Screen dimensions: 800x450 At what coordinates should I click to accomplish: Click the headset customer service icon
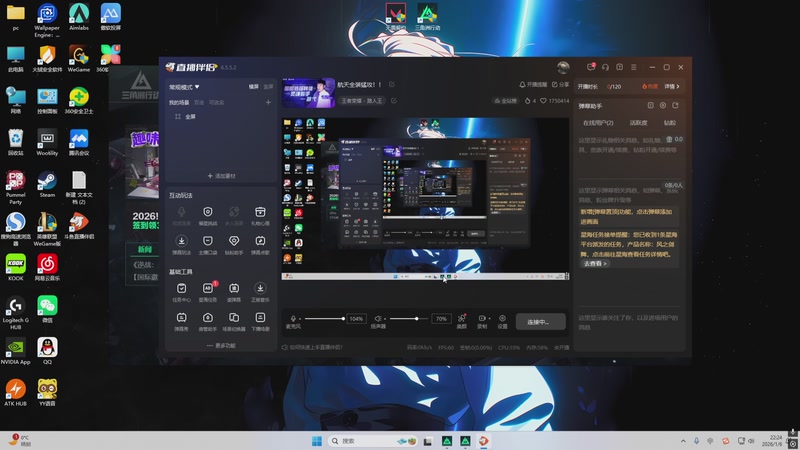(605, 67)
